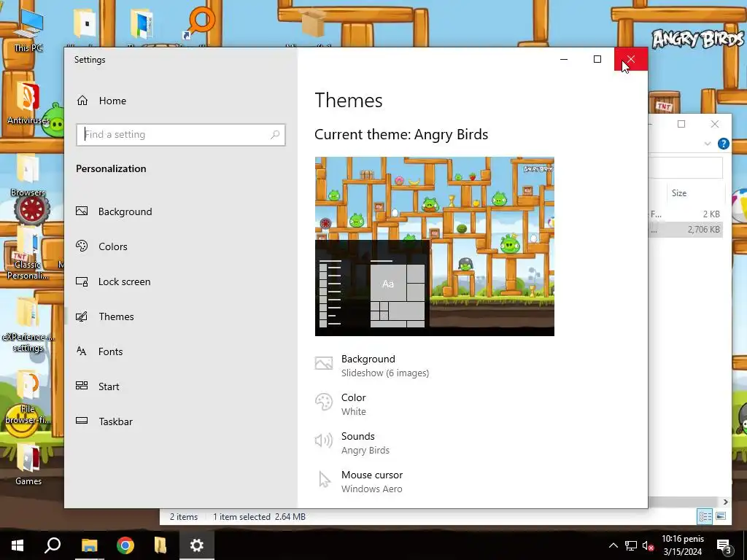Close the Settings window
The width and height of the screenshot is (747, 560).
click(x=631, y=59)
